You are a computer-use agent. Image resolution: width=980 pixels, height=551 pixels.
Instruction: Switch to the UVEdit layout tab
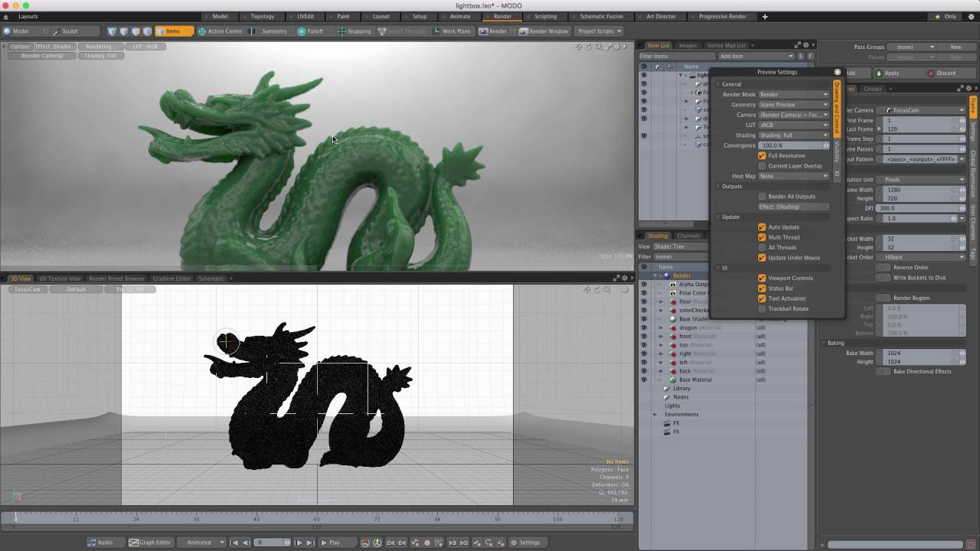point(305,16)
